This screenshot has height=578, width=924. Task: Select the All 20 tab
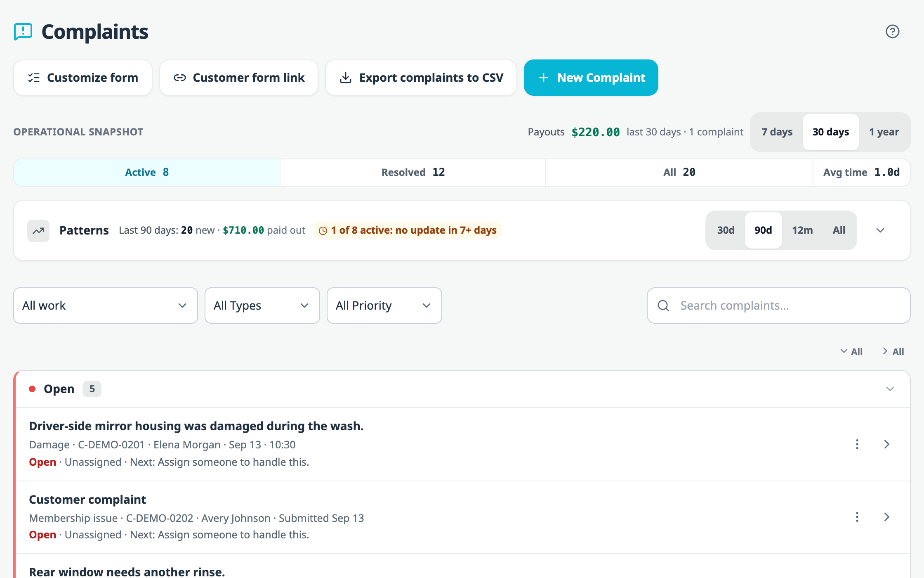tap(679, 173)
